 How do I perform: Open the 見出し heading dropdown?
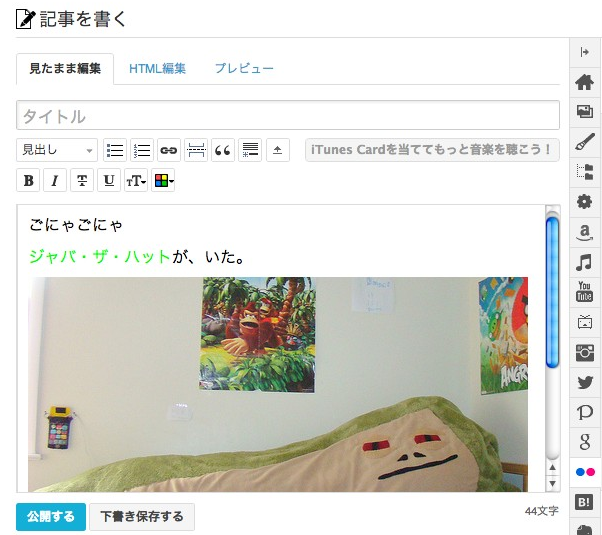pyautogui.click(x=57, y=150)
